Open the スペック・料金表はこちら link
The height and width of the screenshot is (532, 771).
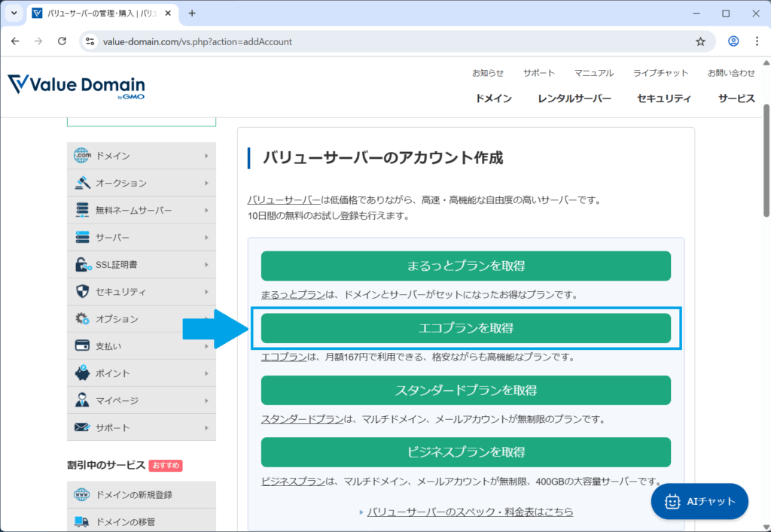[x=470, y=512]
